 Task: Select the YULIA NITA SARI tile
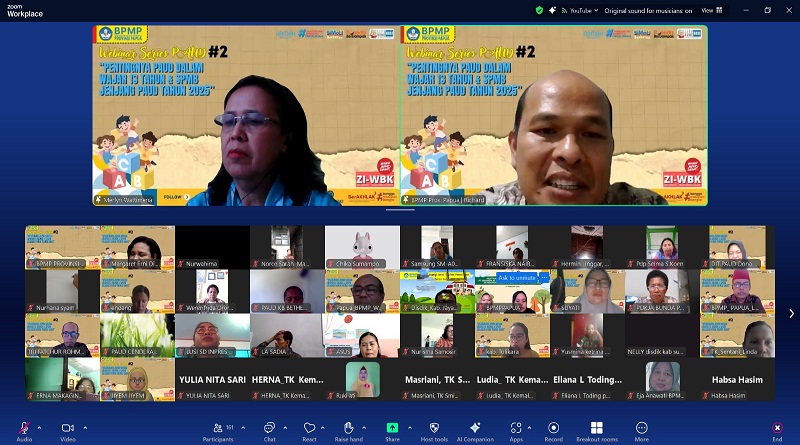212,380
